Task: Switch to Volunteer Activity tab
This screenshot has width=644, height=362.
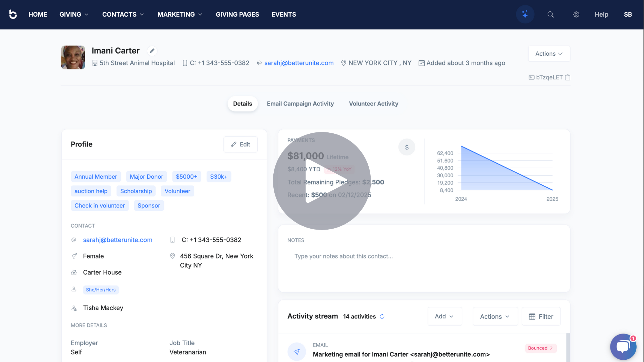Action: click(x=373, y=104)
